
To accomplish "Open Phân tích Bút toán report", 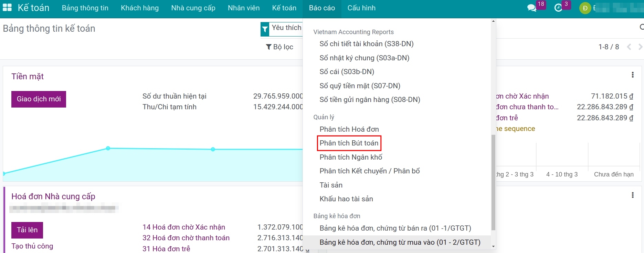I will tap(349, 143).
